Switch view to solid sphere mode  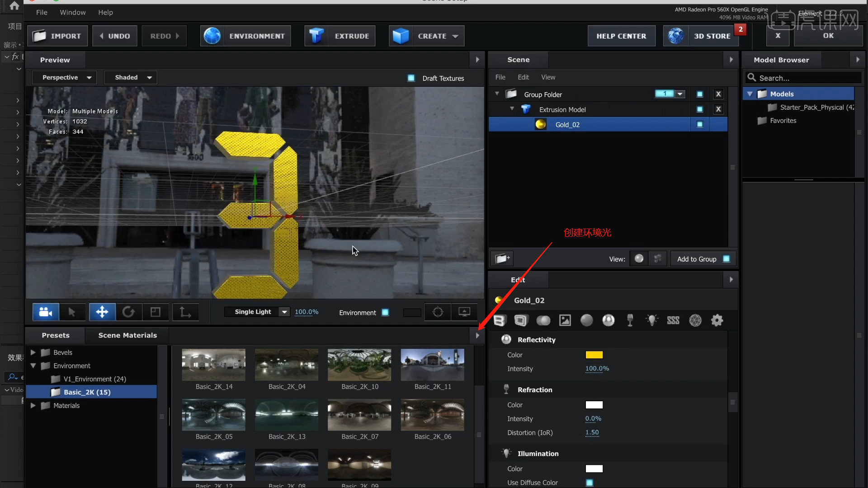(x=639, y=258)
